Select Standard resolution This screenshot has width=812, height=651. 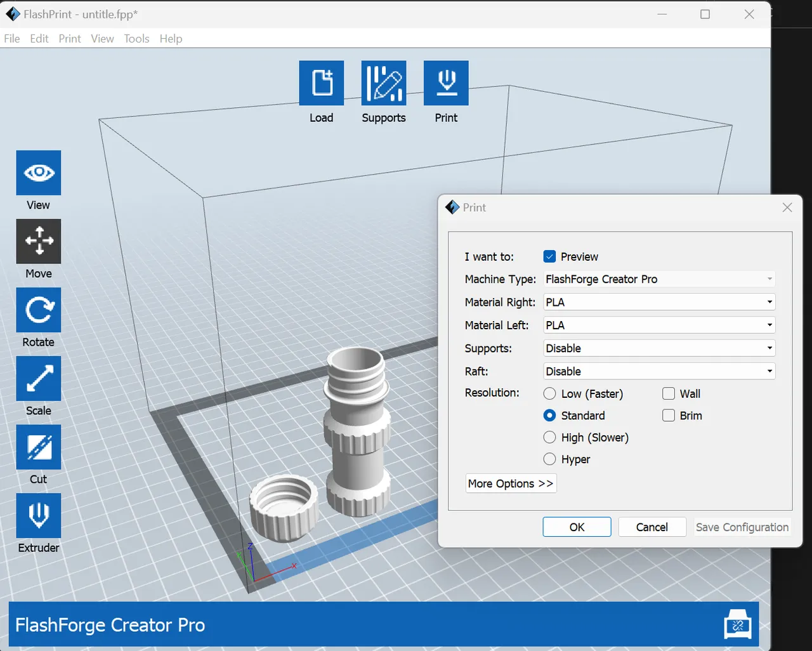coord(550,416)
